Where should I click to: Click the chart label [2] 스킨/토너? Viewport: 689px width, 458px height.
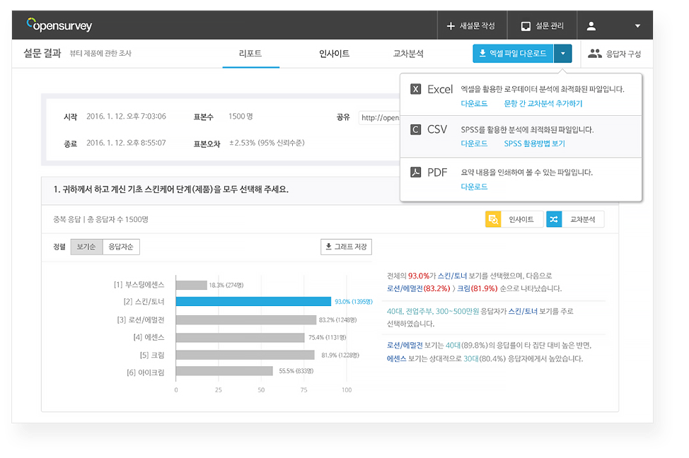pyautogui.click(x=144, y=302)
